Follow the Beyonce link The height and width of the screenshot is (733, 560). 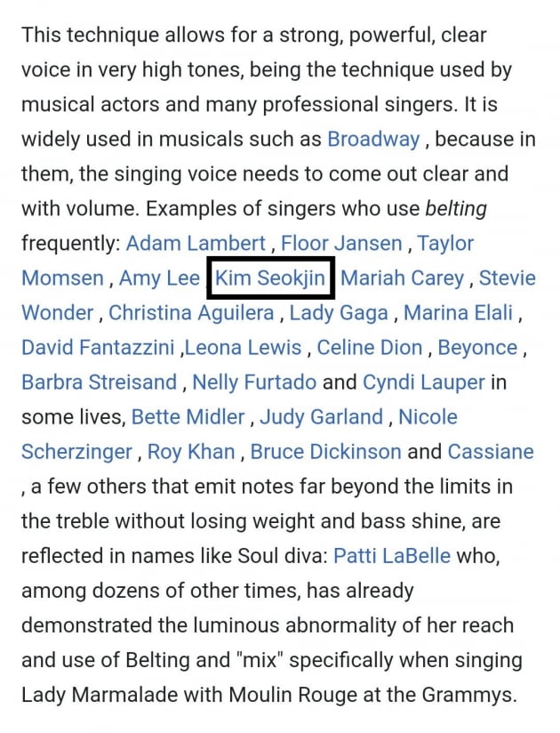click(477, 347)
